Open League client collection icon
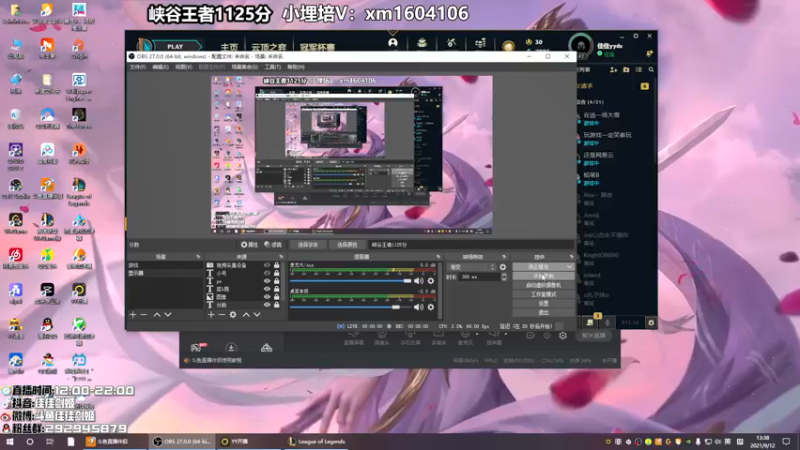This screenshot has width=800, height=450. point(421,43)
